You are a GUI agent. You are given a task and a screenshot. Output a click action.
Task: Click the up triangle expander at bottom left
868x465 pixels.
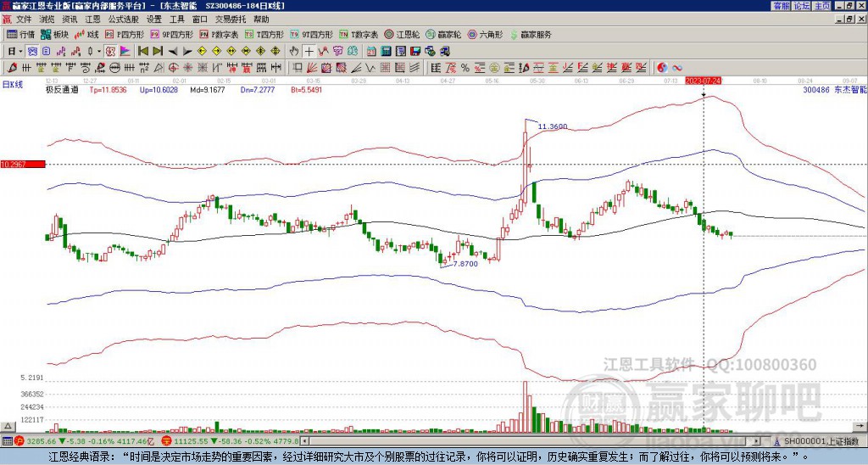(8, 426)
